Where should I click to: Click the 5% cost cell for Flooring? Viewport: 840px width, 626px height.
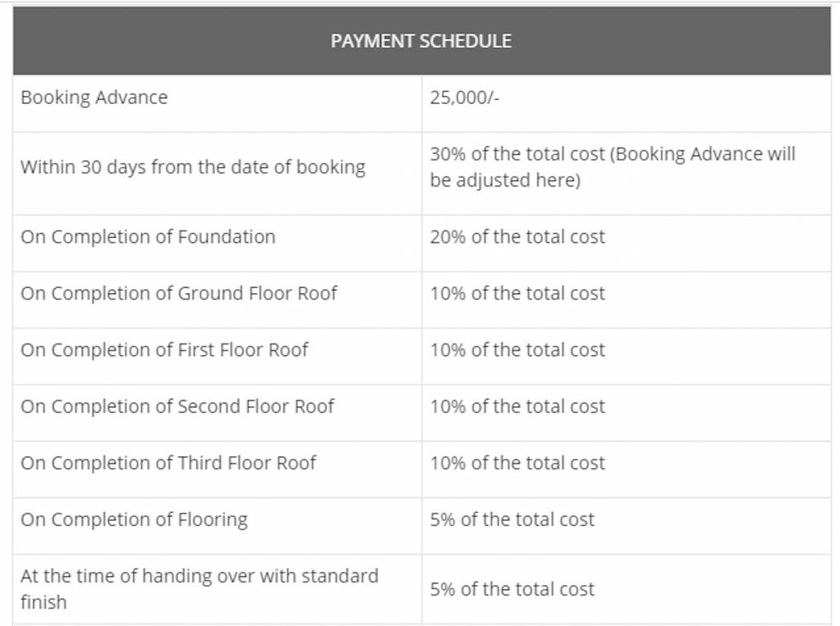512,520
